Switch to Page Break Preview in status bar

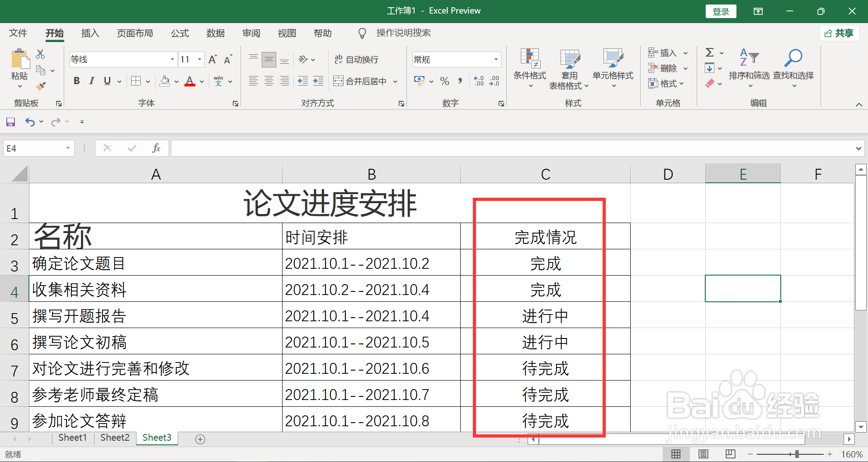pos(730,454)
